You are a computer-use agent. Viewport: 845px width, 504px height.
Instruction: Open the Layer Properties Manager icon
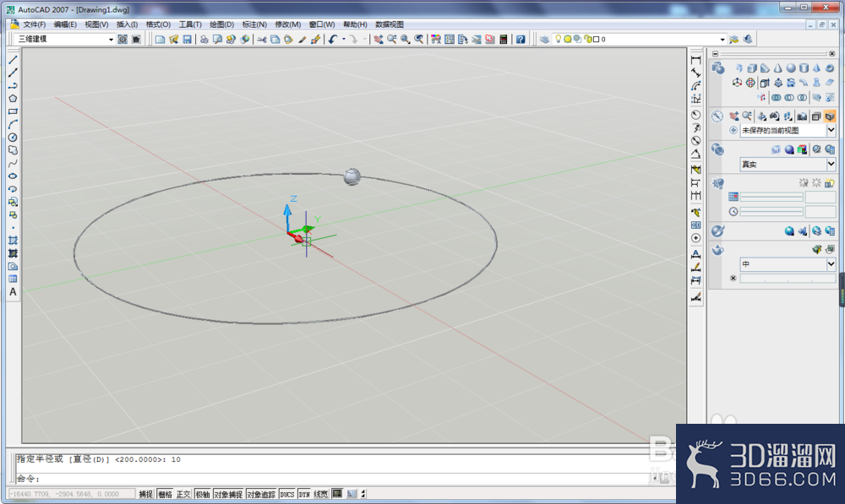point(544,40)
